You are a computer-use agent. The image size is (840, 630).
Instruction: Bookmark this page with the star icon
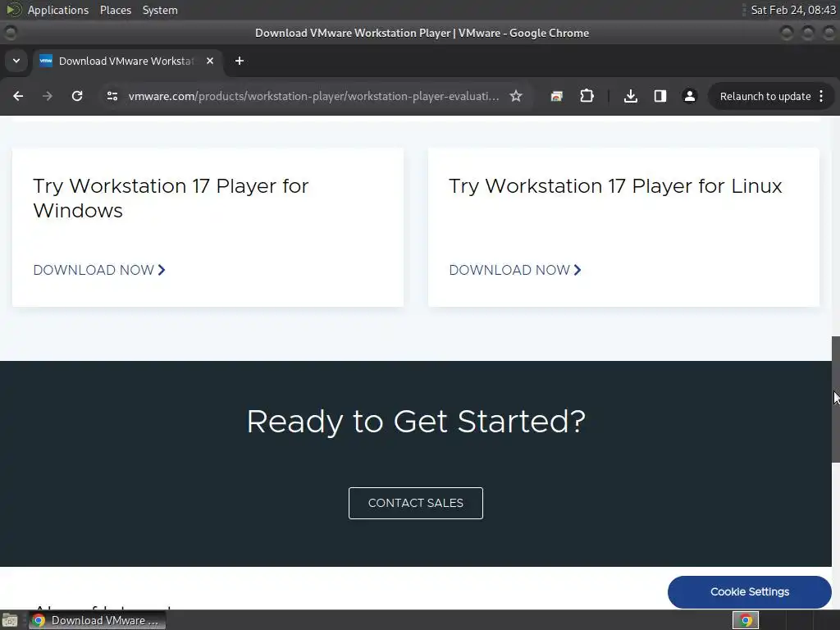(x=516, y=96)
